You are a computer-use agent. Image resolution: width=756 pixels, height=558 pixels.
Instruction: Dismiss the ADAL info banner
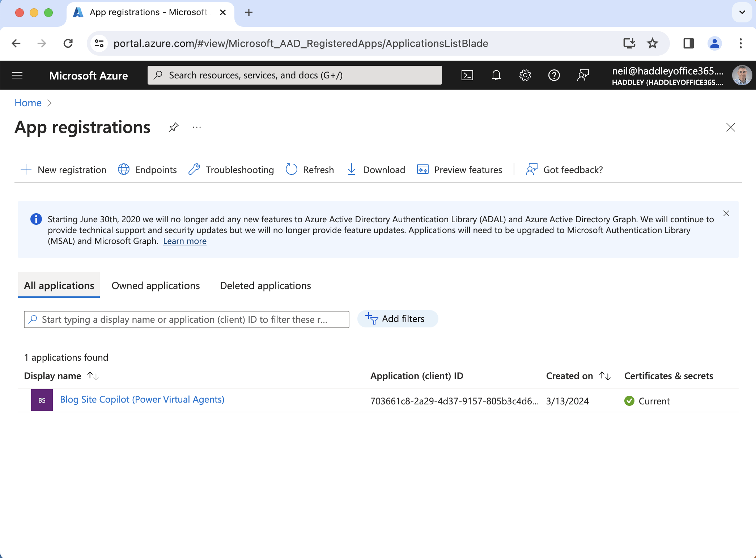point(726,213)
